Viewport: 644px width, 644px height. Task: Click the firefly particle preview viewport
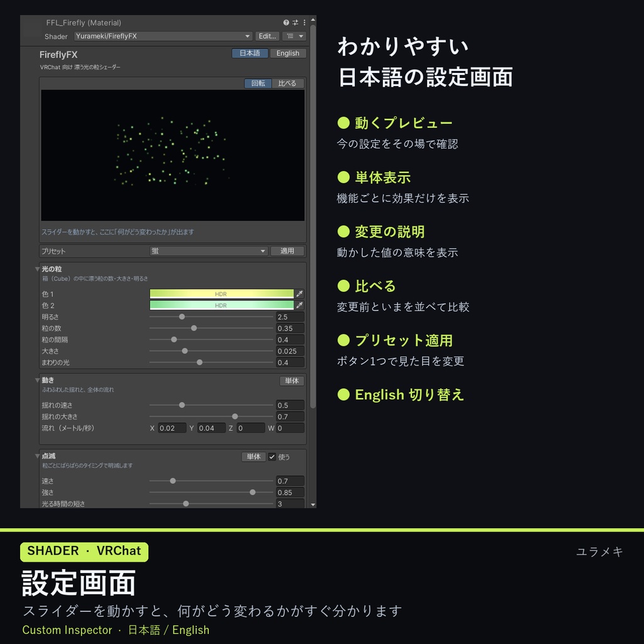tap(172, 155)
